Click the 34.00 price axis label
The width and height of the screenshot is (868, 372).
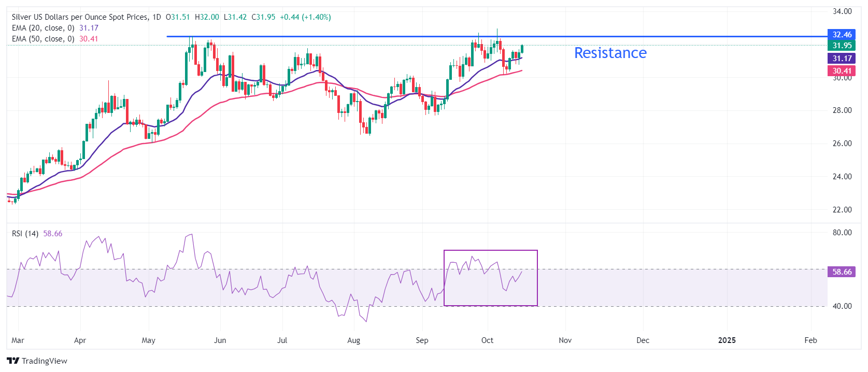tap(842, 11)
